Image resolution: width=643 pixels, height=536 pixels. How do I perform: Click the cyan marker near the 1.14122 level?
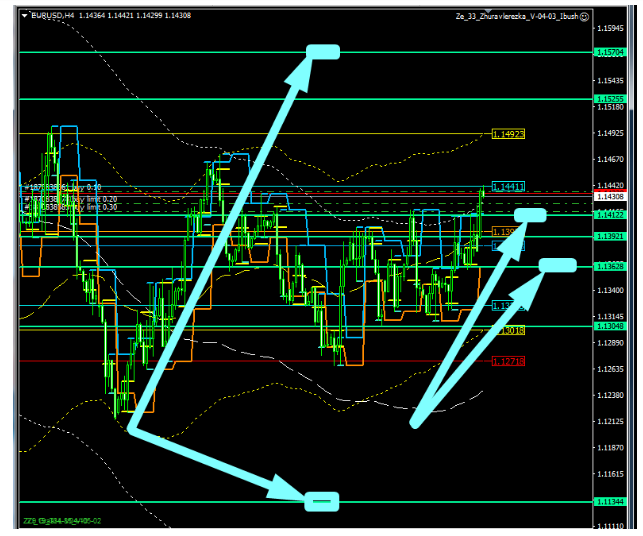tap(530, 214)
